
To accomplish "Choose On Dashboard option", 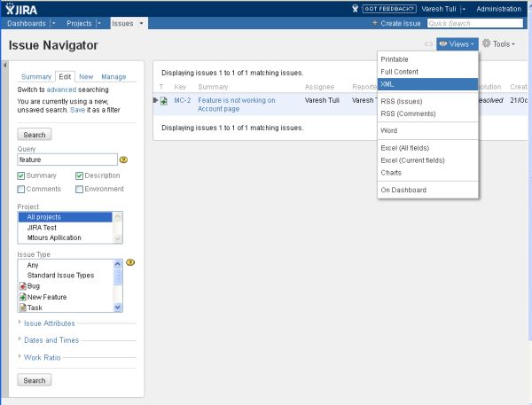I will point(428,190).
